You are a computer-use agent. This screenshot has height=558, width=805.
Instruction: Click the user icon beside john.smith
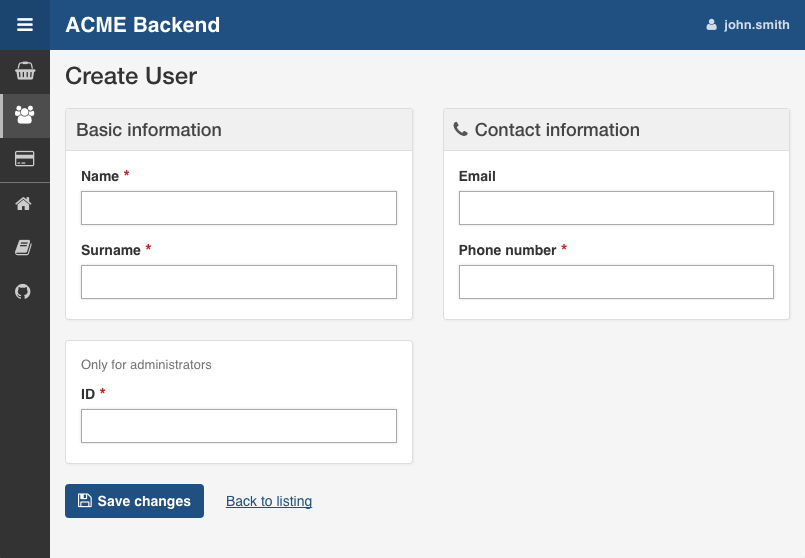(712, 25)
